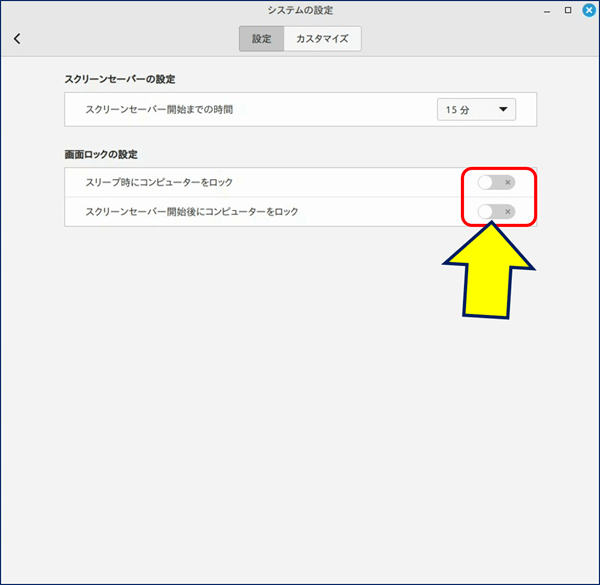Click the スクリーンセーバーの設定 heading
Image resolution: width=600 pixels, height=585 pixels.
click(x=120, y=79)
